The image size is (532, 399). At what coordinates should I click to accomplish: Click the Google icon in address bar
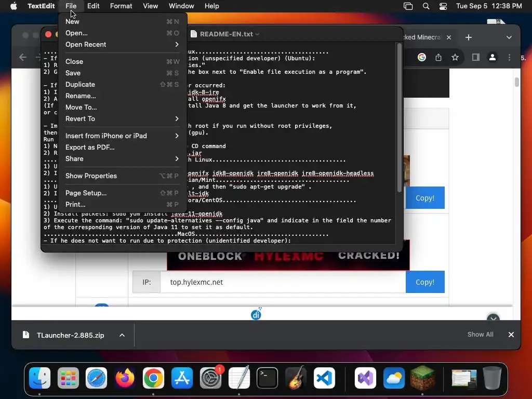pos(422,57)
